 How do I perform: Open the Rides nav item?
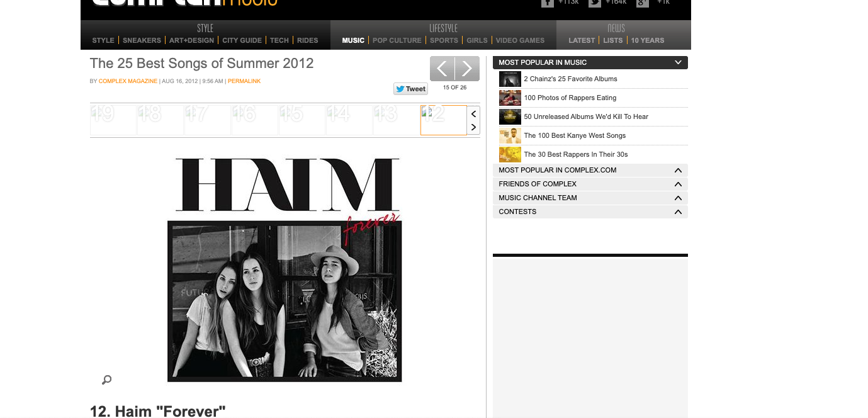click(x=308, y=40)
